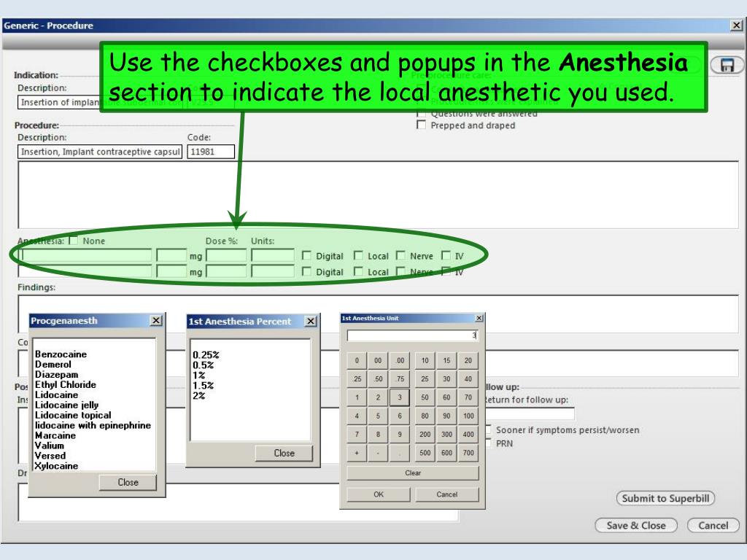This screenshot has width=747, height=560.
Task: Click Cancel on the anesthesia unit keypad
Action: click(x=446, y=494)
